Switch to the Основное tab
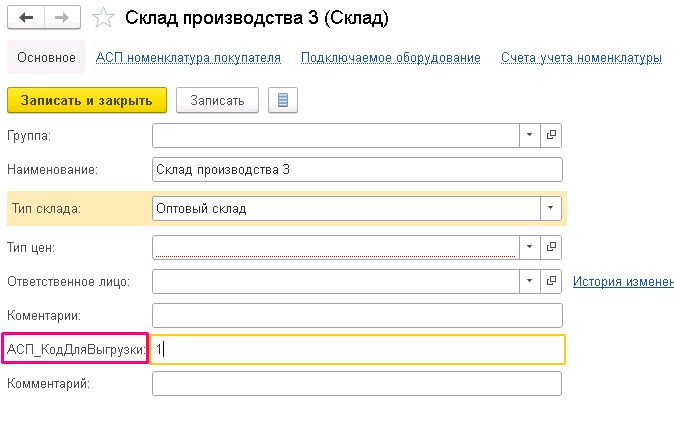This screenshot has height=438, width=674. [x=46, y=58]
